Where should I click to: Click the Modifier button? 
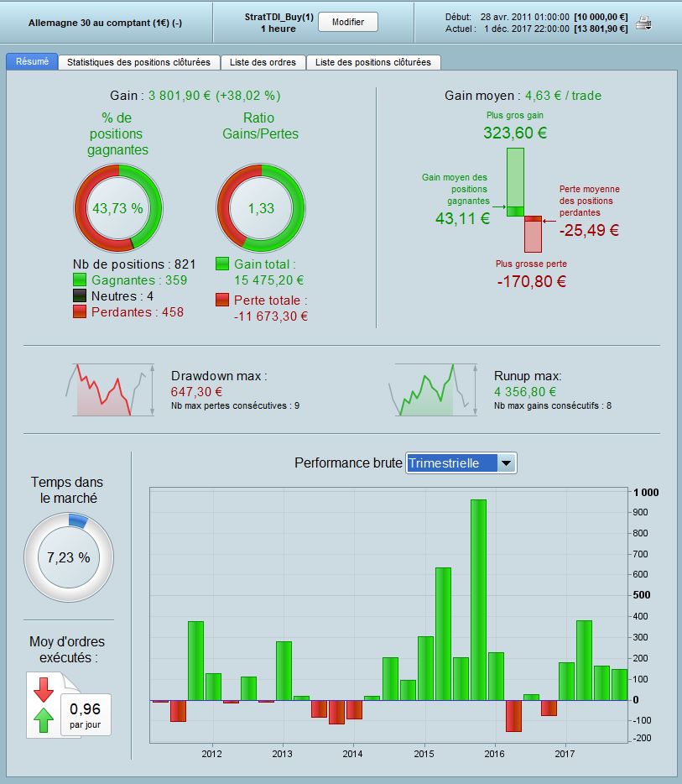[348, 22]
